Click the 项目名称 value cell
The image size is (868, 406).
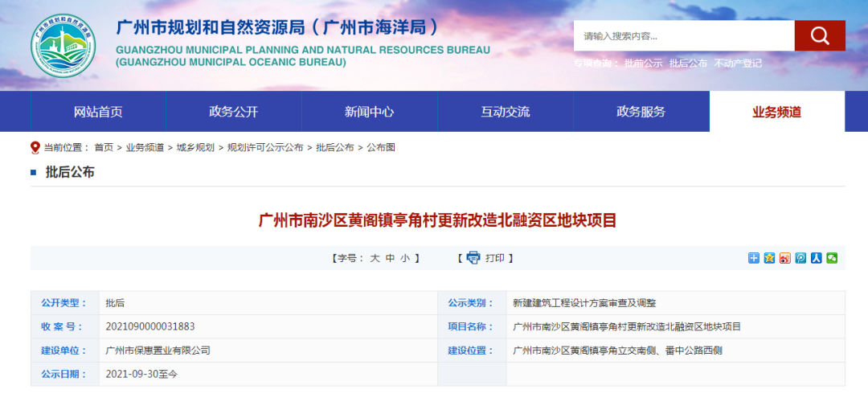click(627, 326)
